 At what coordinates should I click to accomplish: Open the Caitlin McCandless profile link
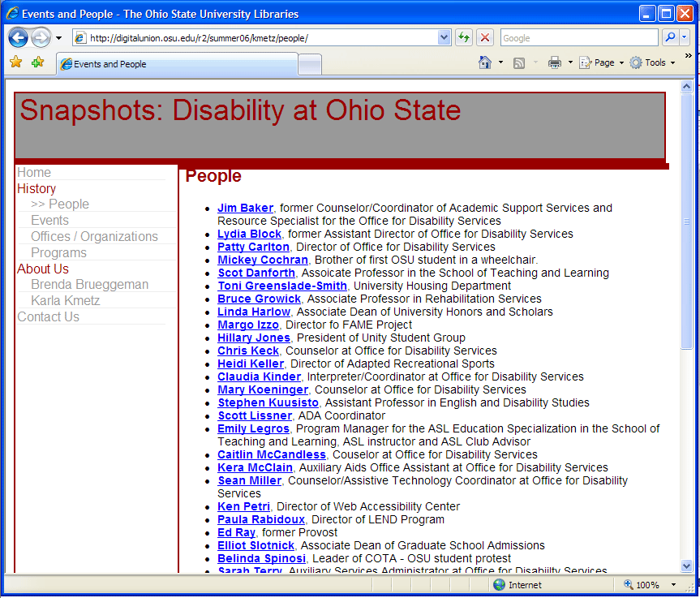pos(272,454)
